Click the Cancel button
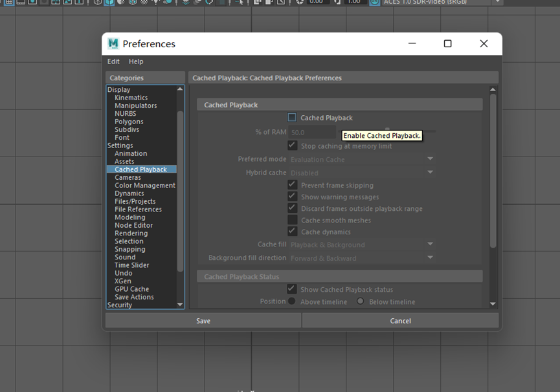This screenshot has width=560, height=392. click(x=400, y=321)
